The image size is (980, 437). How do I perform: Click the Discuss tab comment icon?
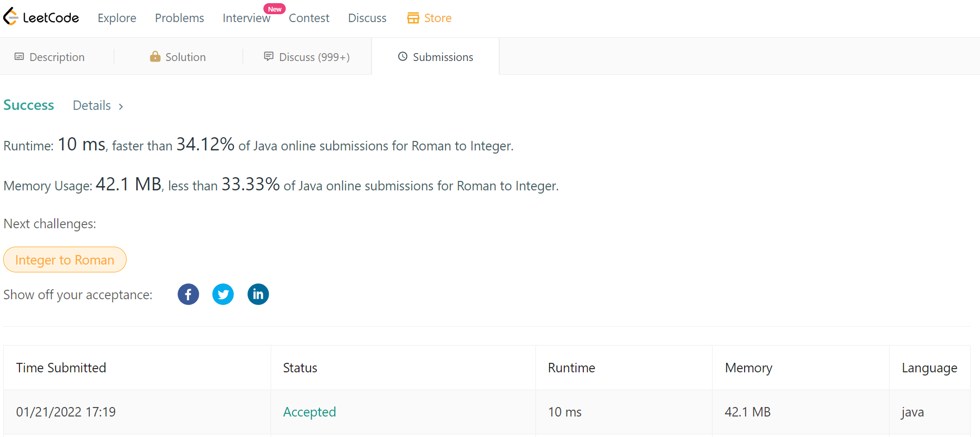tap(269, 56)
